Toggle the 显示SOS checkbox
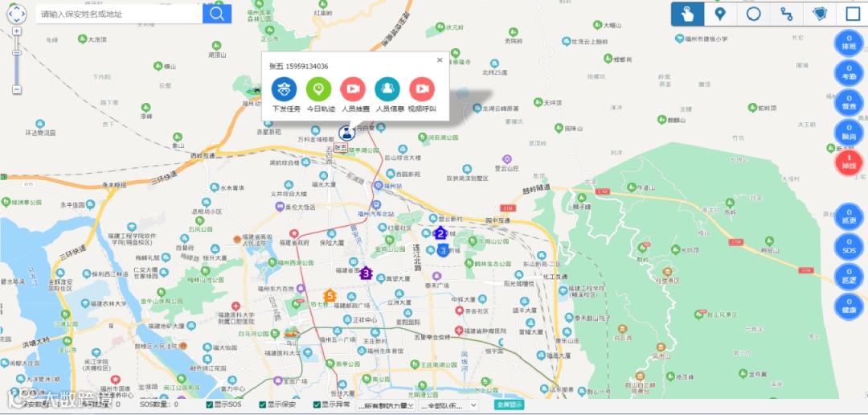Image resolution: width=868 pixels, height=415 pixels. 210,405
